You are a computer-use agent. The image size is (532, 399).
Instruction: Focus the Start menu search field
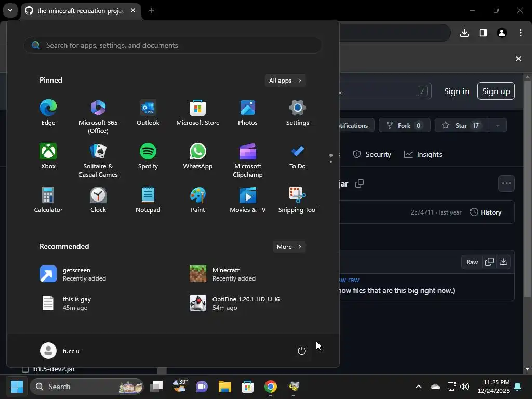click(172, 45)
